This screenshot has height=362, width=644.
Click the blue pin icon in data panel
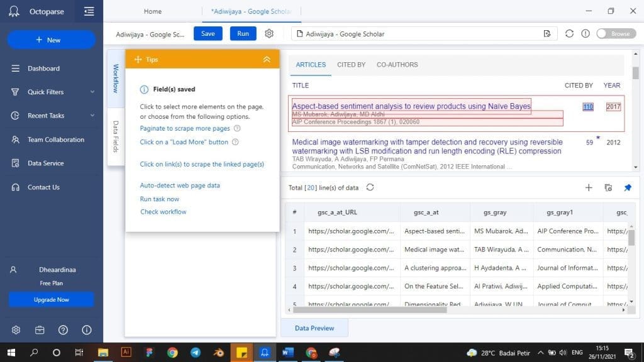(627, 187)
